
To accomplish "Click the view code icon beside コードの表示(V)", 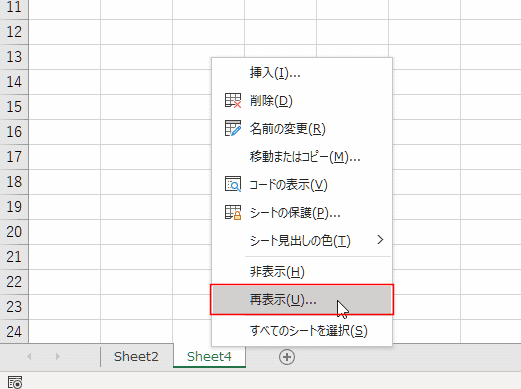I will (233, 184).
